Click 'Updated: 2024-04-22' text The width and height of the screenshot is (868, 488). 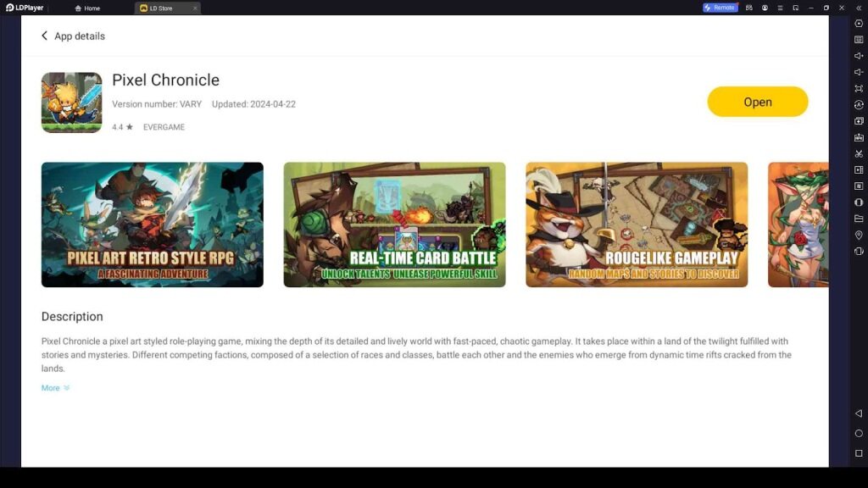253,104
